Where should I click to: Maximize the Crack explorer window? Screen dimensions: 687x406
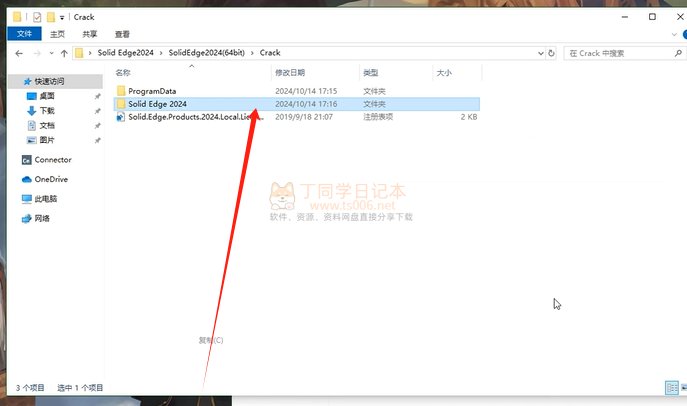[x=652, y=17]
